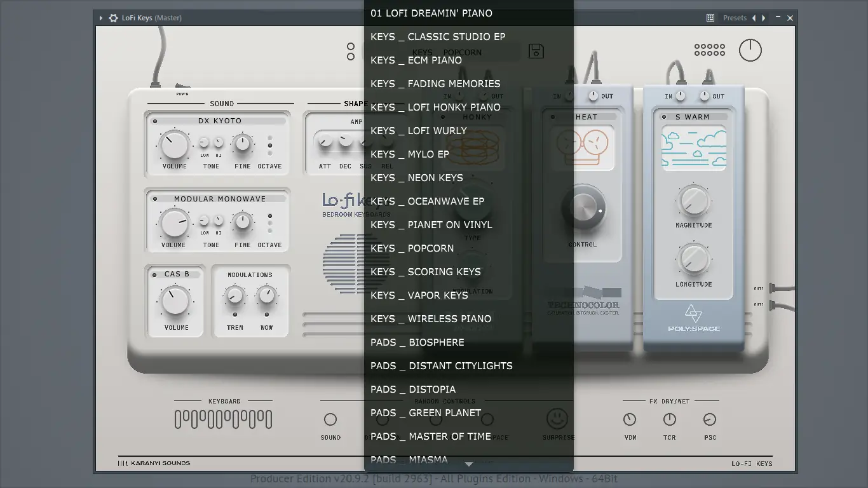Click the TREN modulation knob
The height and width of the screenshot is (488, 868).
(235, 295)
